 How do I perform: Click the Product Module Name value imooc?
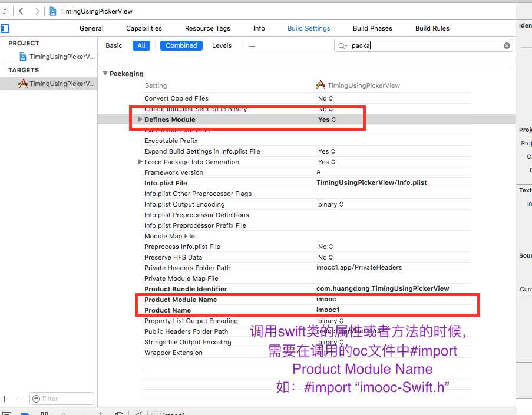[x=326, y=299]
